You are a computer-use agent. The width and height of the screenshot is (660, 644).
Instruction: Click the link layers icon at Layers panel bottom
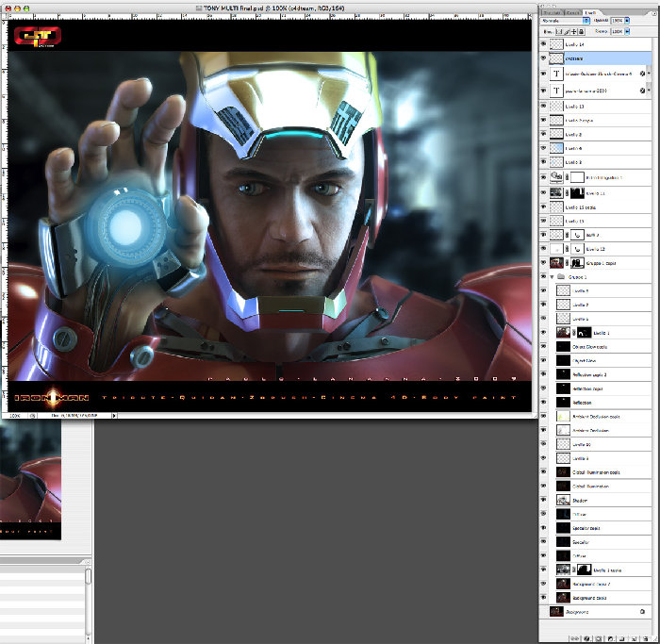pyautogui.click(x=575, y=638)
